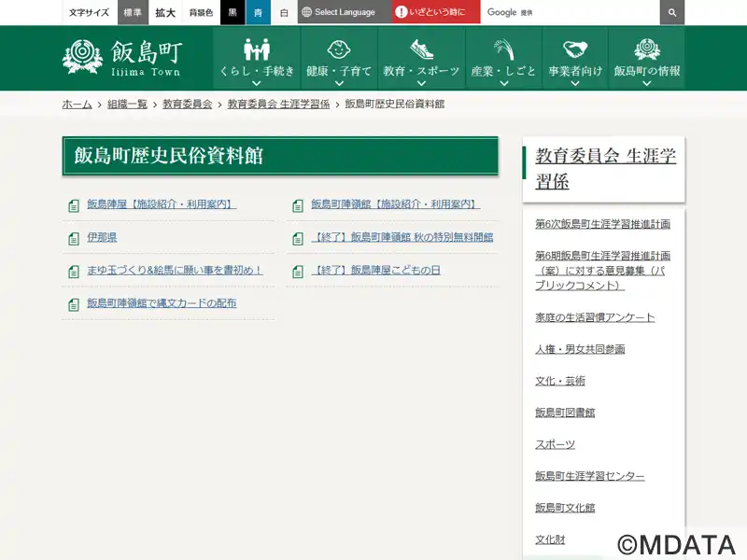The image size is (747, 560).
Task: Click the red emergency exclamation icon
Action: (401, 12)
